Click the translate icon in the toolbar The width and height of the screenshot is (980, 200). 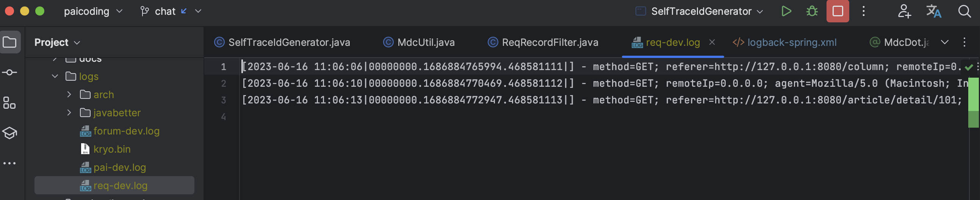[934, 11]
